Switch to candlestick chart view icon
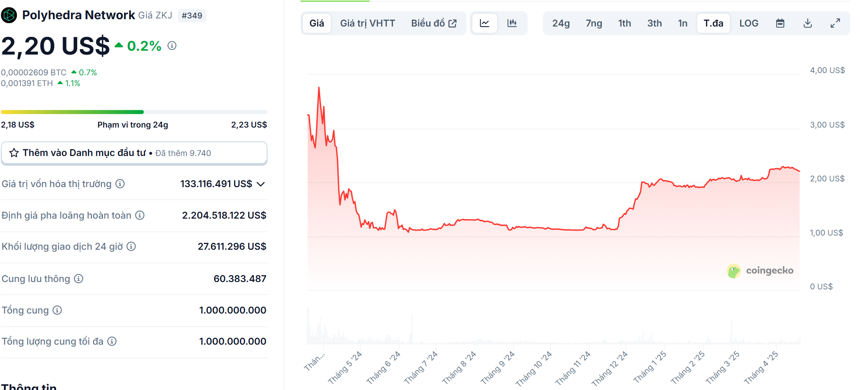Screen dimensions: 868x390 [x=512, y=23]
